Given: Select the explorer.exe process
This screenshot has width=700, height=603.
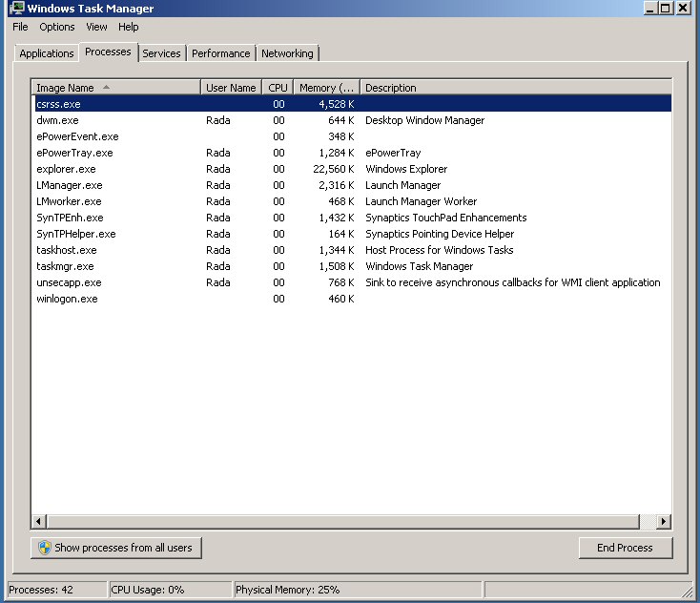Looking at the screenshot, I should (x=352, y=169).
